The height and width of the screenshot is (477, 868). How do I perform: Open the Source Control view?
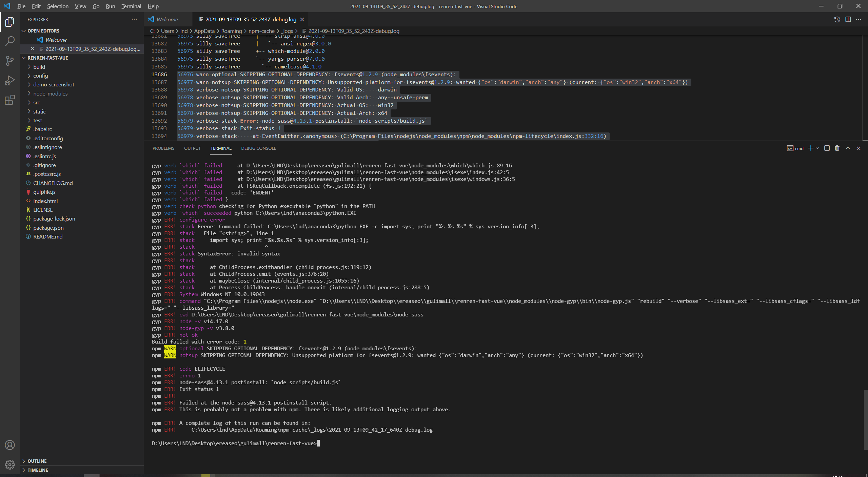(x=10, y=61)
